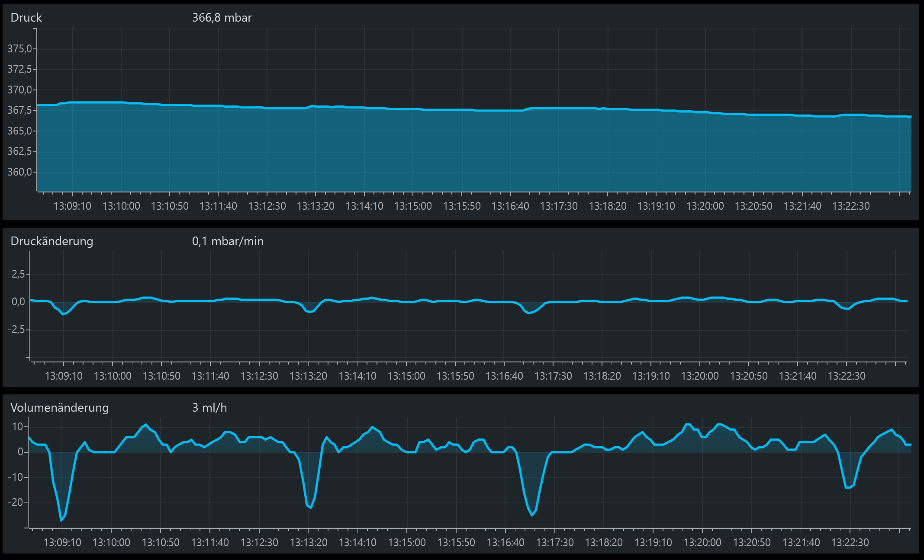
Task: Click the Druckänderung dip near 13:13:20
Action: click(x=309, y=312)
